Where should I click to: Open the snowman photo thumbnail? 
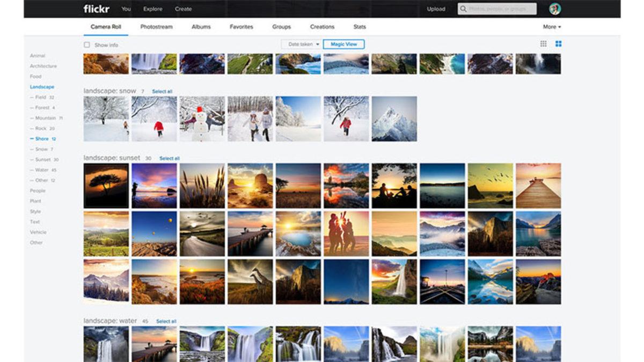point(202,119)
